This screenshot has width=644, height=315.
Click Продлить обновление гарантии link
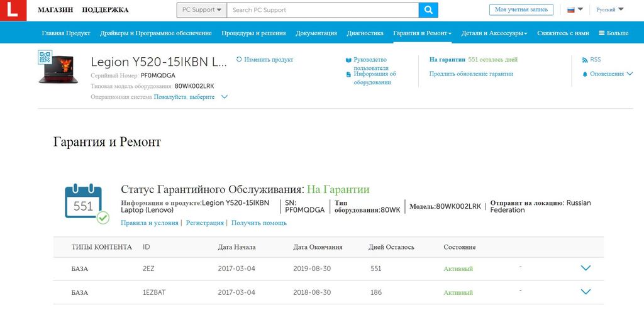[471, 74]
